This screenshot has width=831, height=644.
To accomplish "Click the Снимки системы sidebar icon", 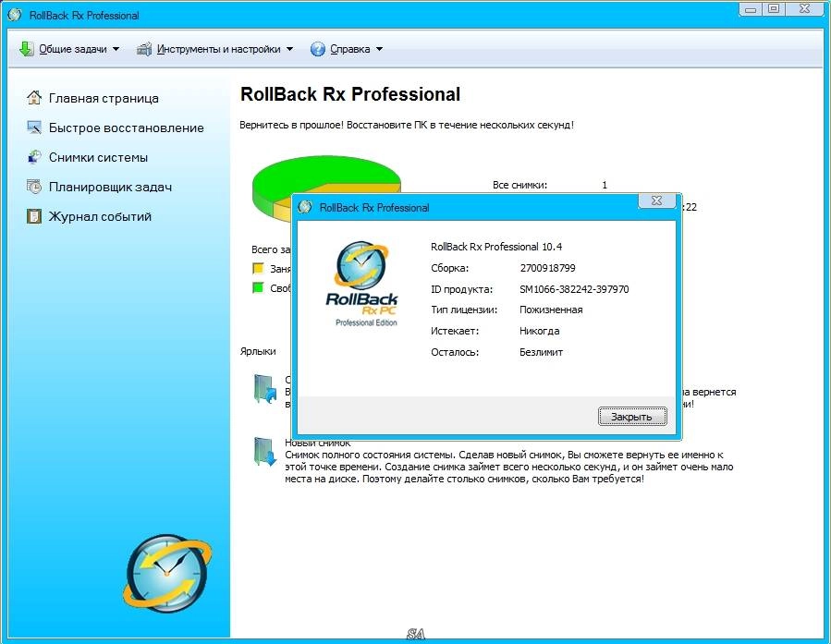I will 34,157.
